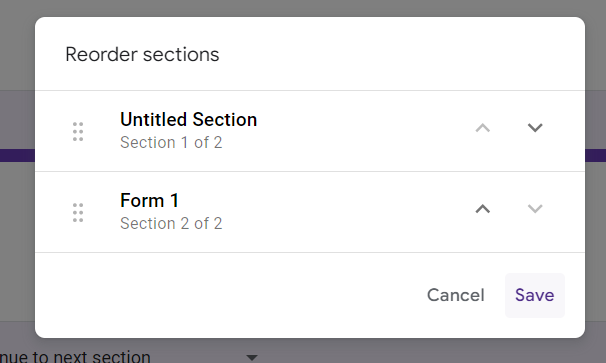
Task: Cancel the reorder sections dialog
Action: pyautogui.click(x=455, y=295)
